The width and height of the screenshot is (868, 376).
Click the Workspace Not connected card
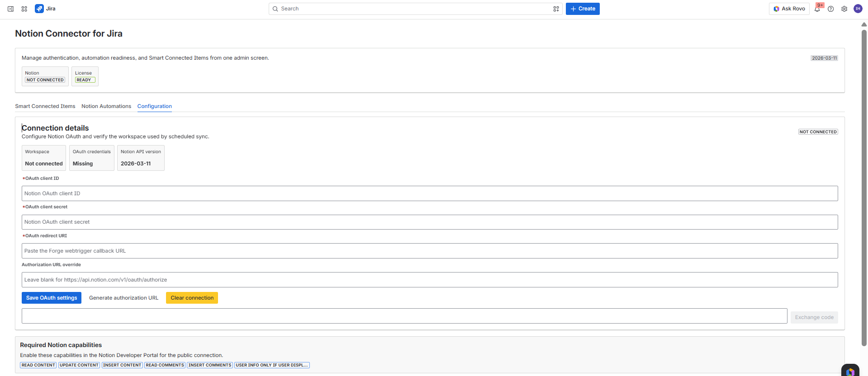click(x=44, y=158)
